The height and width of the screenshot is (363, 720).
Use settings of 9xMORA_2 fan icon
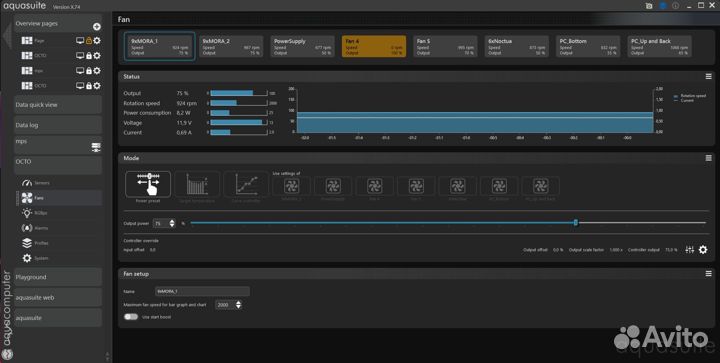[291, 186]
